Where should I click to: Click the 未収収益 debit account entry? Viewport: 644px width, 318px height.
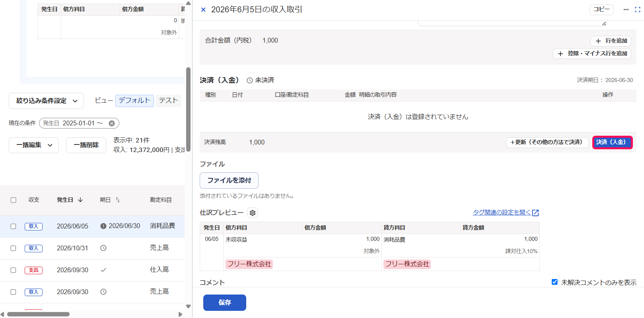(x=236, y=240)
